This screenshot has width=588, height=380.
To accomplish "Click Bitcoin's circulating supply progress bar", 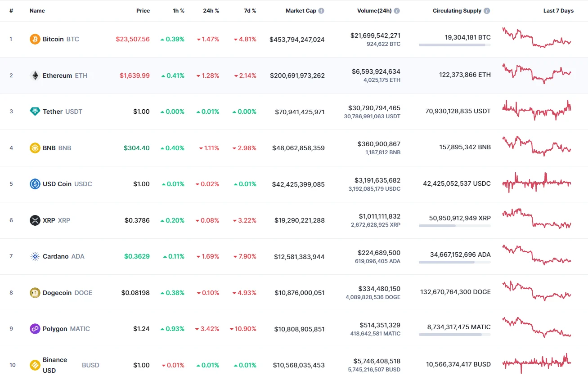I will pyautogui.click(x=454, y=44).
